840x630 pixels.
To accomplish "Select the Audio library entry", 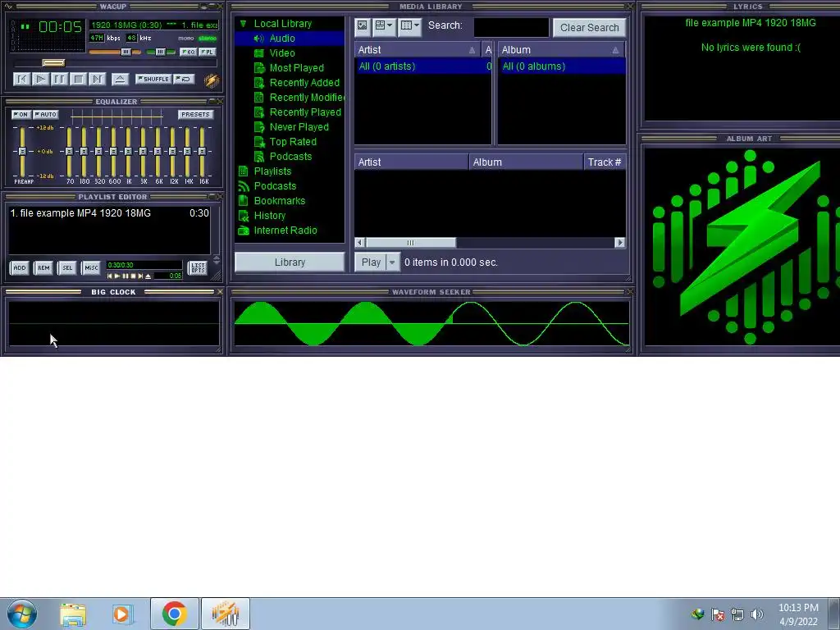I will coord(282,38).
